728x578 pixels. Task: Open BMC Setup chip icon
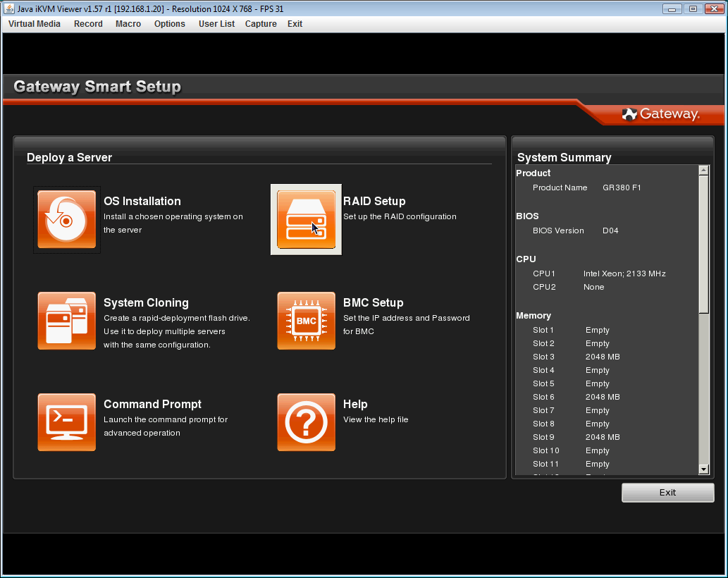(x=306, y=321)
